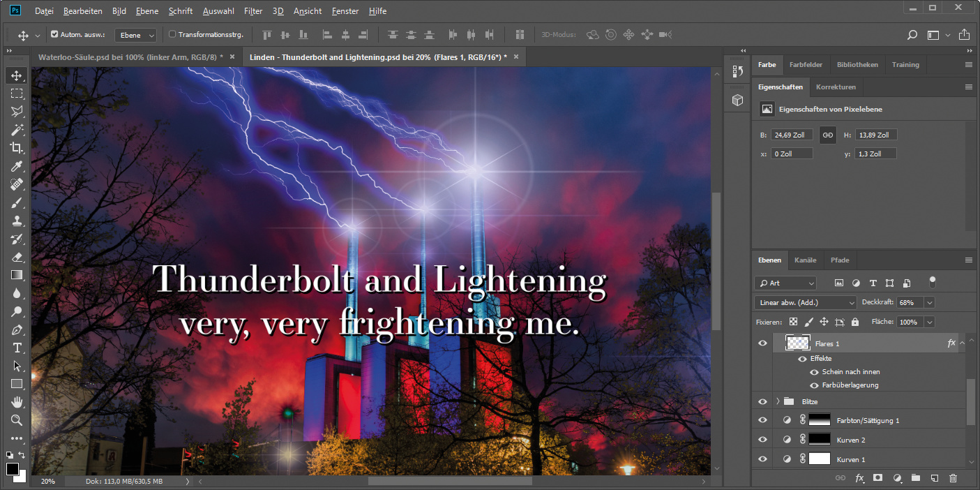This screenshot has height=490, width=980.
Task: Open the Korrekturen panel tab
Action: point(836,87)
